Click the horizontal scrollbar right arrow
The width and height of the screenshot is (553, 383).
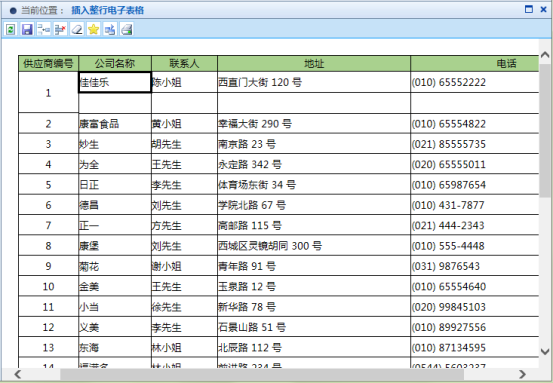[x=522, y=374]
